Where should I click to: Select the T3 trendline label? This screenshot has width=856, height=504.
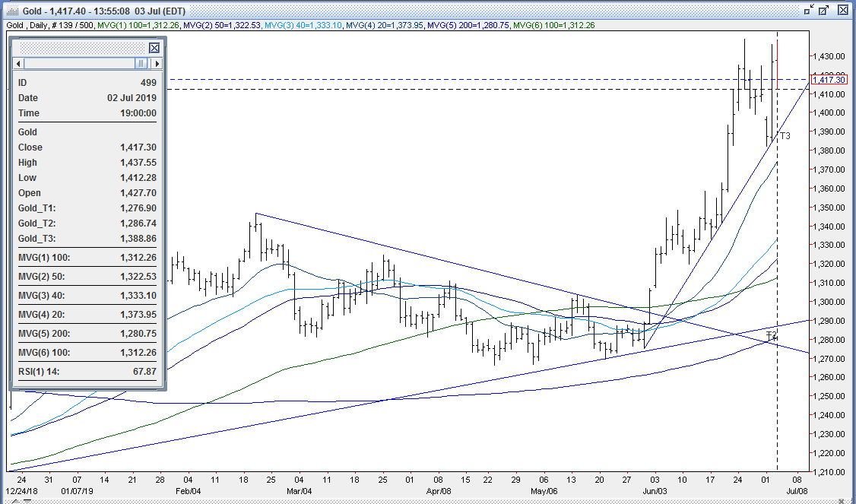tap(785, 135)
